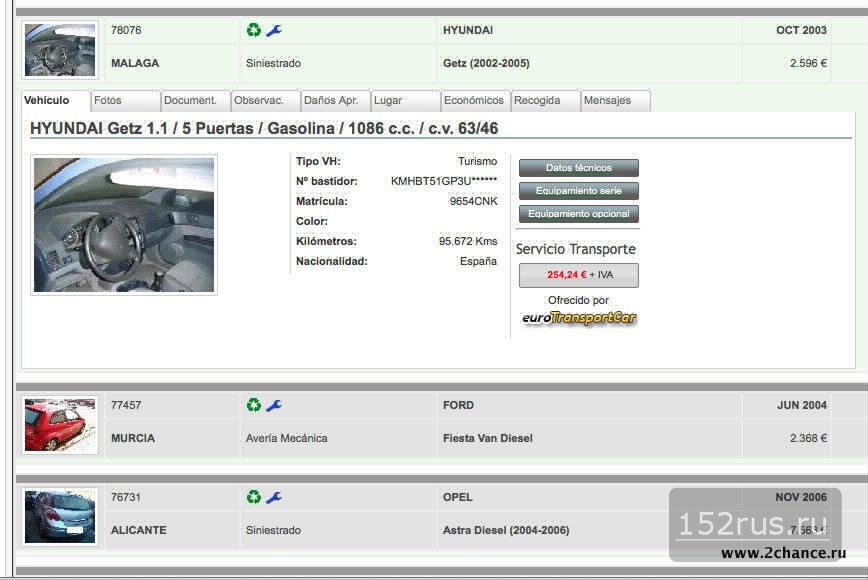Click listing number 78076

126,30
